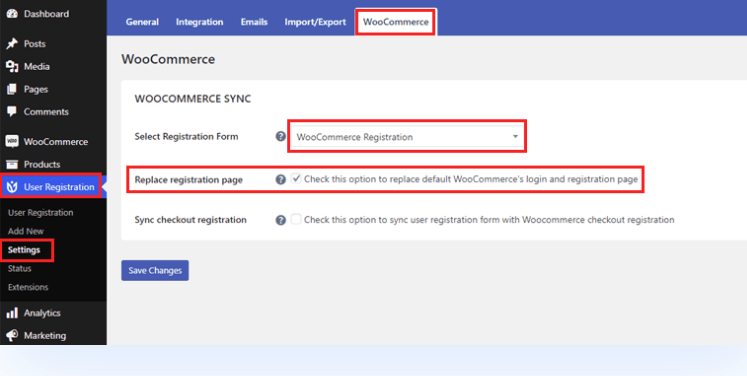The width and height of the screenshot is (747, 376).
Task: Select the Import/Export tab
Action: [x=315, y=22]
